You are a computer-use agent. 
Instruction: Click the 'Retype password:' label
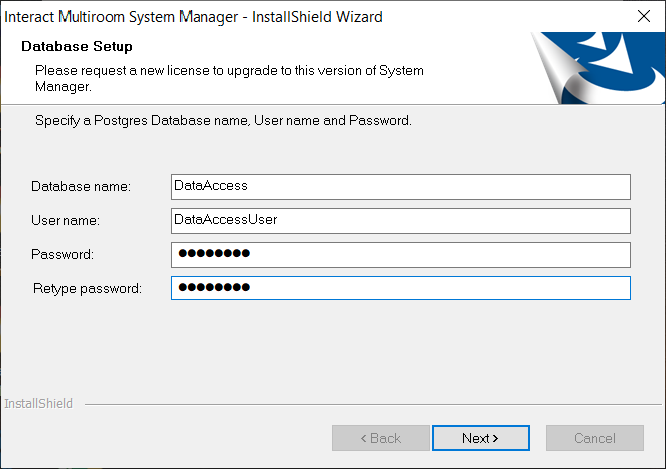click(x=87, y=288)
